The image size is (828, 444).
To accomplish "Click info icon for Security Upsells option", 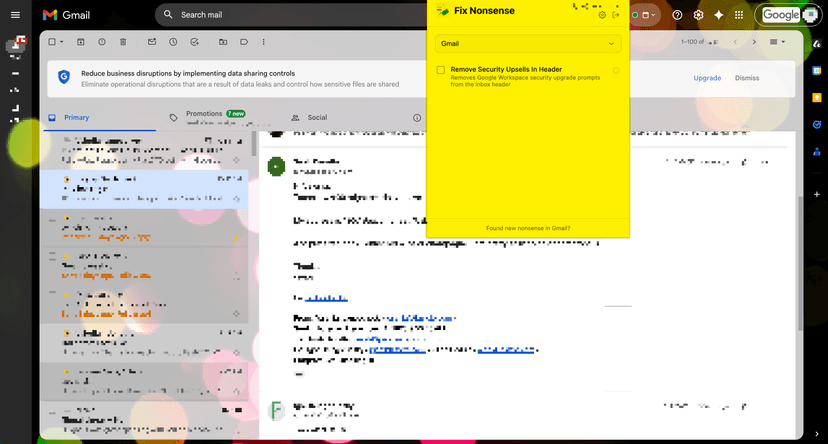I will click(x=616, y=70).
